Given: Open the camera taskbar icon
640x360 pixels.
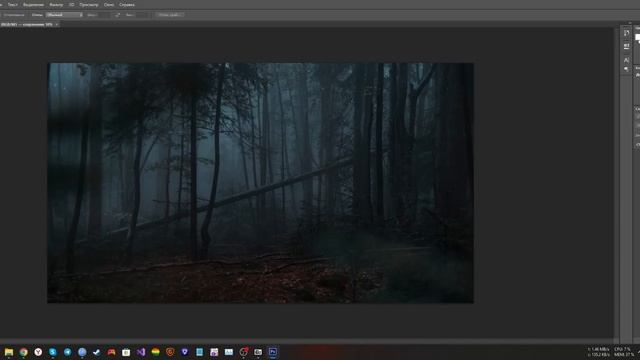Looking at the screenshot, I should point(258,352).
